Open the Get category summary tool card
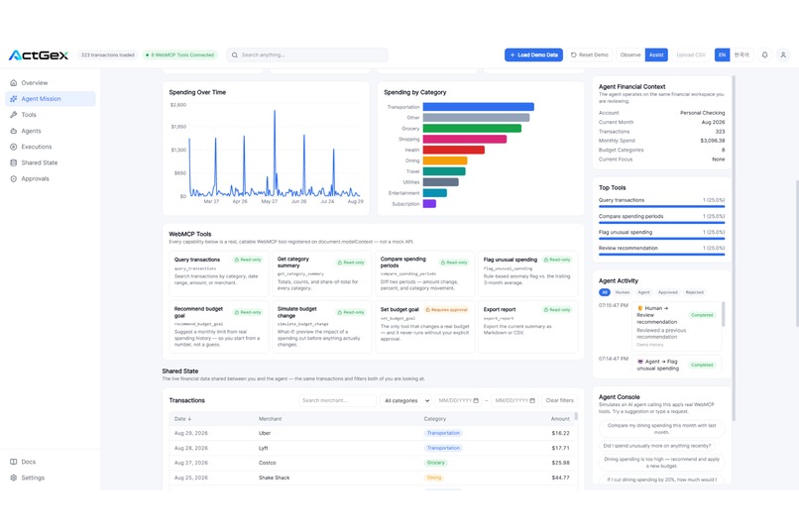This screenshot has width=799, height=532. point(321,273)
